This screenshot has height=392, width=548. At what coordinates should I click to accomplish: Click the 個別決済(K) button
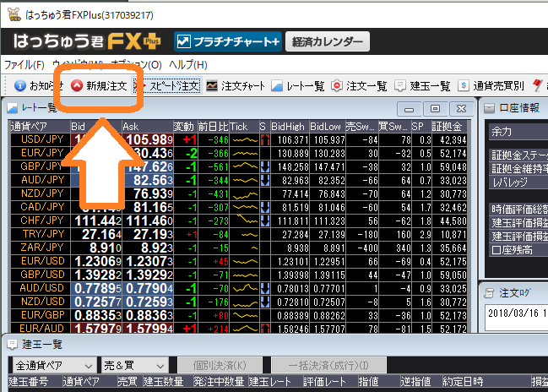click(220, 366)
